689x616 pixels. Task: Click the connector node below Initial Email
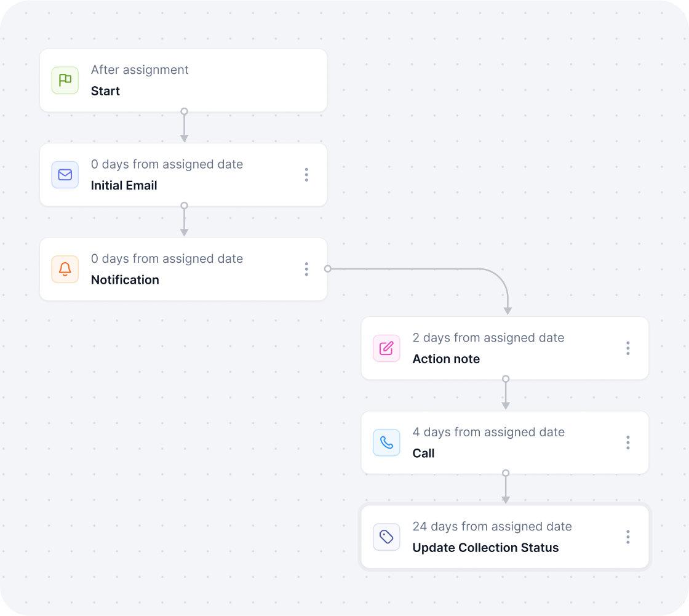[x=185, y=206]
